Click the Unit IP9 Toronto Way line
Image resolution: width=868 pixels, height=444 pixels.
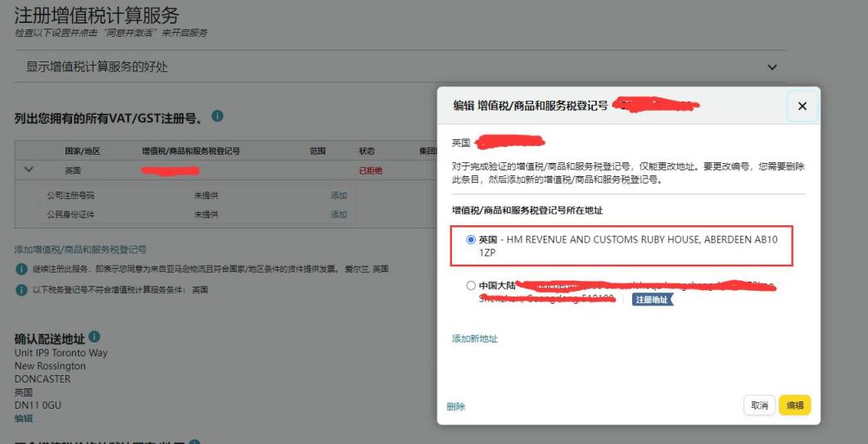(61, 352)
